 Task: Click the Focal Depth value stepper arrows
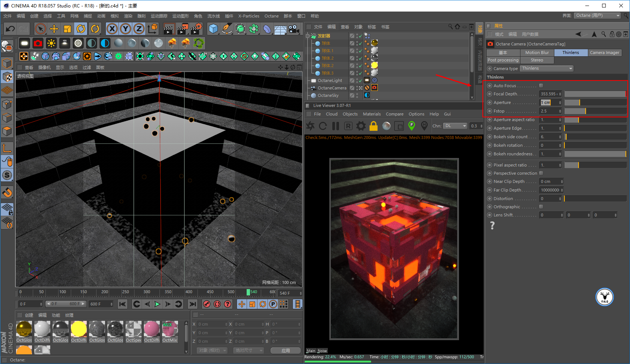click(x=560, y=94)
